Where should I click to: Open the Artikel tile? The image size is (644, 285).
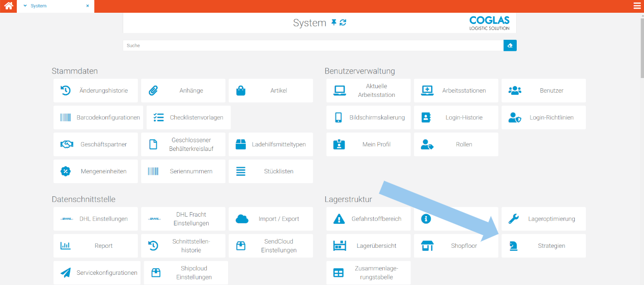click(270, 90)
